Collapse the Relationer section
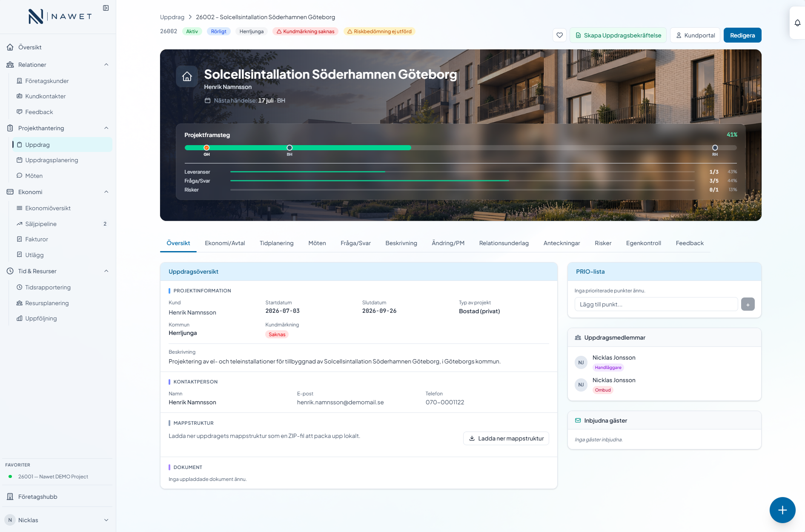Screen dimensions: 805x532 point(106,65)
